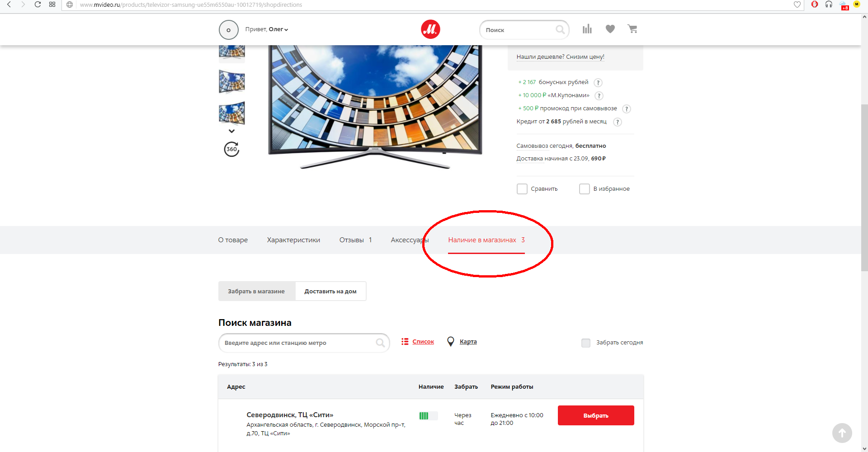Viewport: 868px width, 452px height.
Task: Tick the В избранное checkbox
Action: (585, 189)
